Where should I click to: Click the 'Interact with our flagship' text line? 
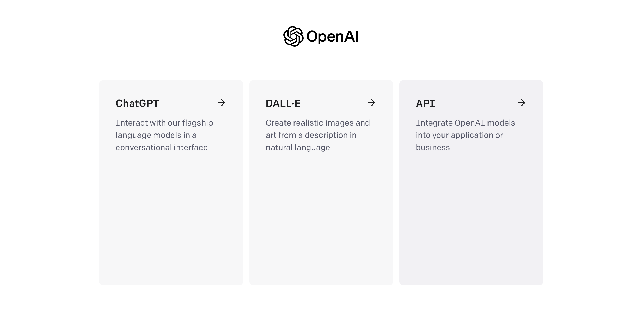(164, 123)
